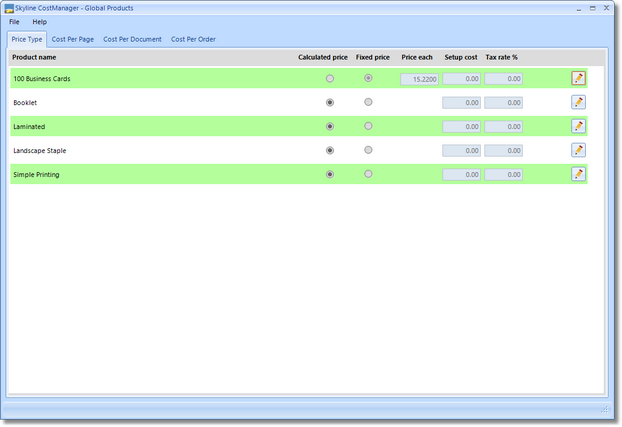This screenshot has width=622, height=427.
Task: Pick Calculated price for Landscape Staple
Action: 330,150
